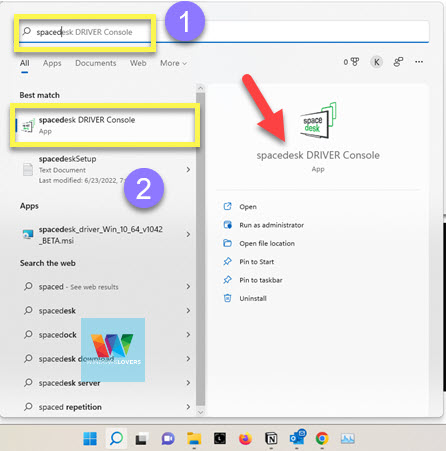Switch to the Apps filter tab
The width and height of the screenshot is (446, 451).
pyautogui.click(x=52, y=63)
